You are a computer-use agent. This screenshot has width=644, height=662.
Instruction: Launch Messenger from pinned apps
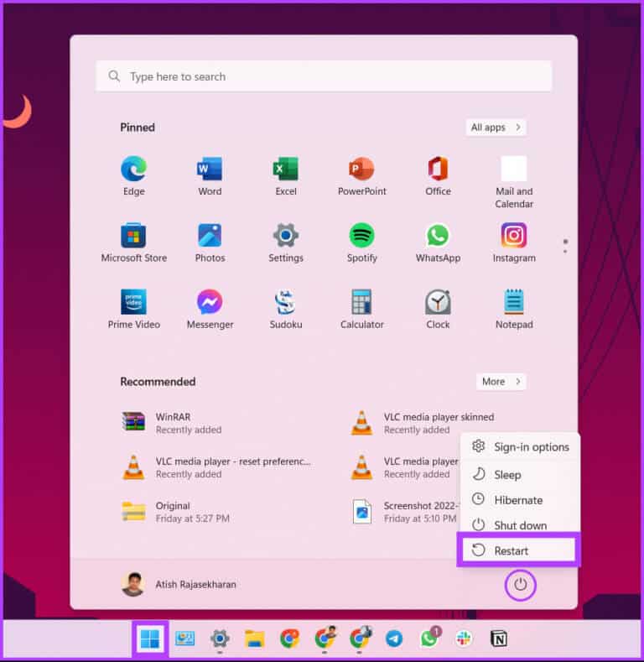[210, 310]
